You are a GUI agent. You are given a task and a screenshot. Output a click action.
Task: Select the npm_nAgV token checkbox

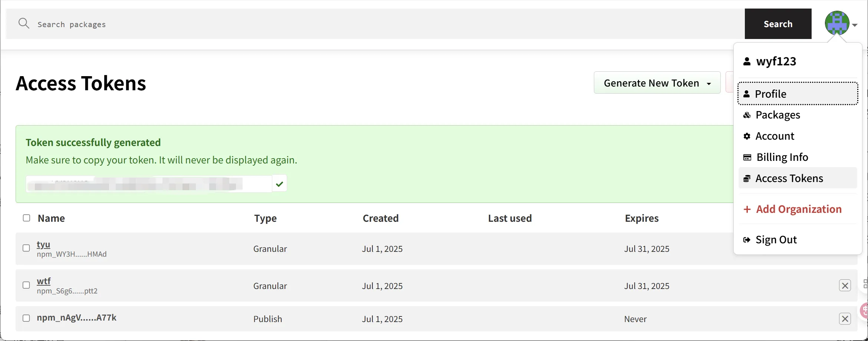26,318
